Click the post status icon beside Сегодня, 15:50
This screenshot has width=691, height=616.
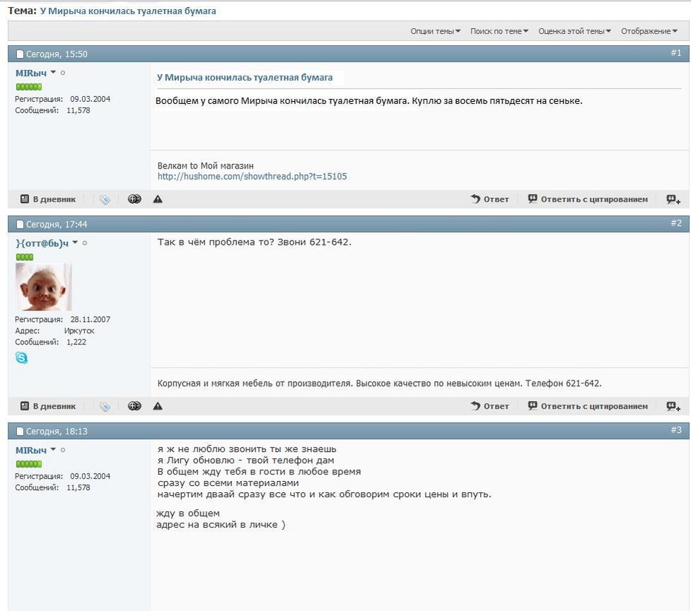[20, 54]
